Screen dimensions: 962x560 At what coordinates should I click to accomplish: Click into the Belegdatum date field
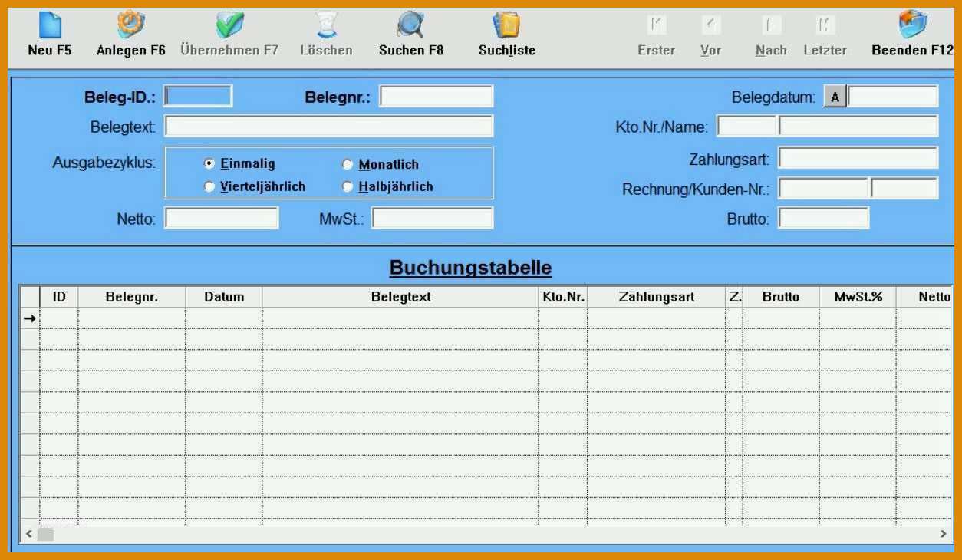tap(893, 97)
